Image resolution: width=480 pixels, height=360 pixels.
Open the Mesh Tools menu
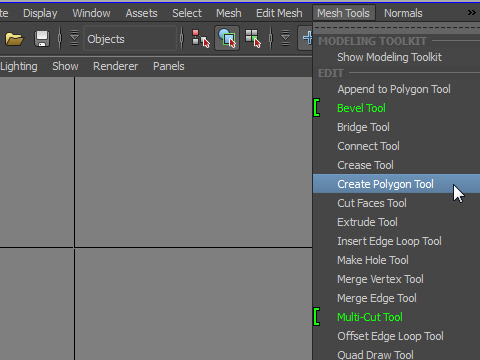[344, 13]
